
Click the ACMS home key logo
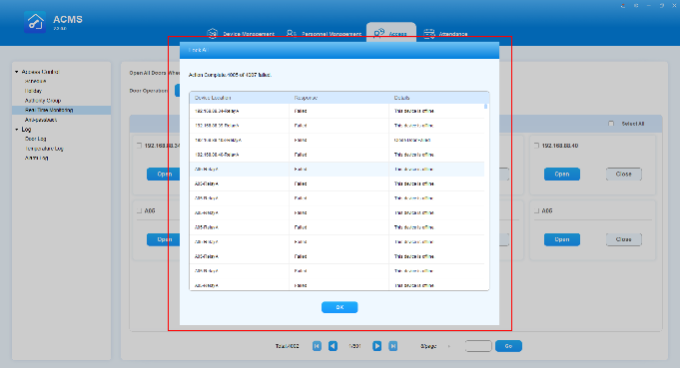[35, 22]
